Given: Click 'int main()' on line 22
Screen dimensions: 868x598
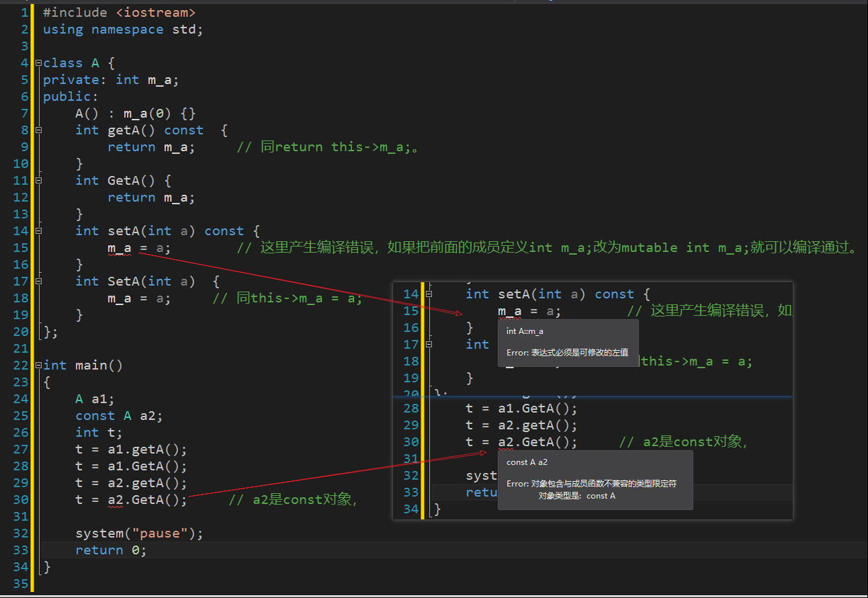Looking at the screenshot, I should coord(83,365).
